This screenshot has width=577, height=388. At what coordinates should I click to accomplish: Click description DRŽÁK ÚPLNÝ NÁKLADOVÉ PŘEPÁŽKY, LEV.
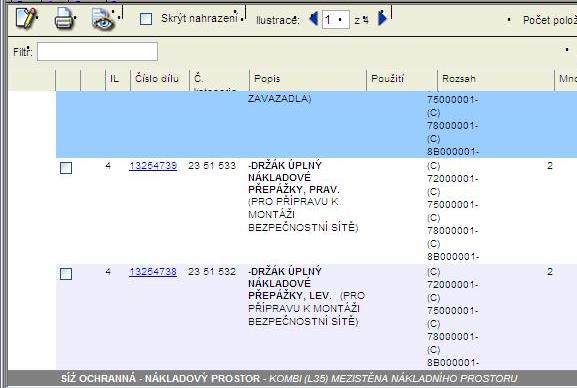[x=290, y=283]
